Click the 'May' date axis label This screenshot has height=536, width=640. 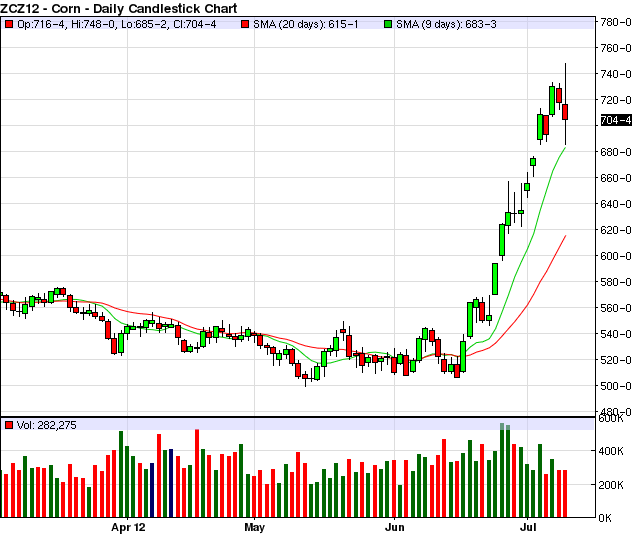[255, 527]
